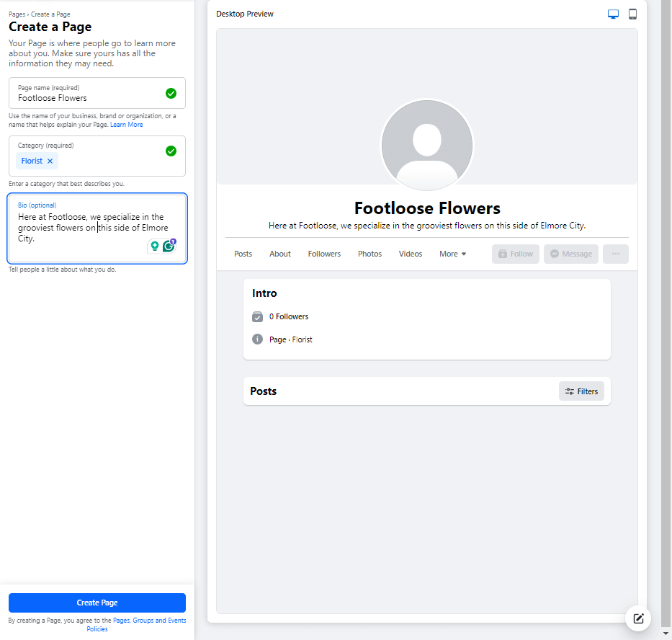672x640 pixels.
Task: Remove the Florist category chip
Action: pyautogui.click(x=50, y=161)
